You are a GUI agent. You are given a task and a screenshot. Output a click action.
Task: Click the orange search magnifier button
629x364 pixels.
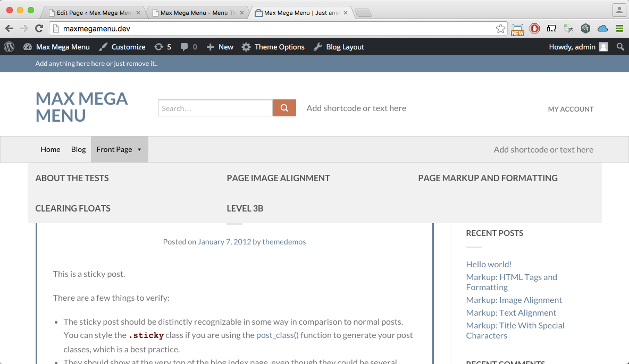[284, 108]
